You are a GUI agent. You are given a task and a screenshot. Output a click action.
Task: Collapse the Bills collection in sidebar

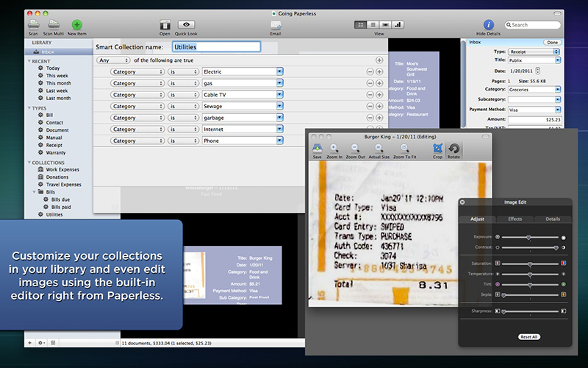(35, 192)
